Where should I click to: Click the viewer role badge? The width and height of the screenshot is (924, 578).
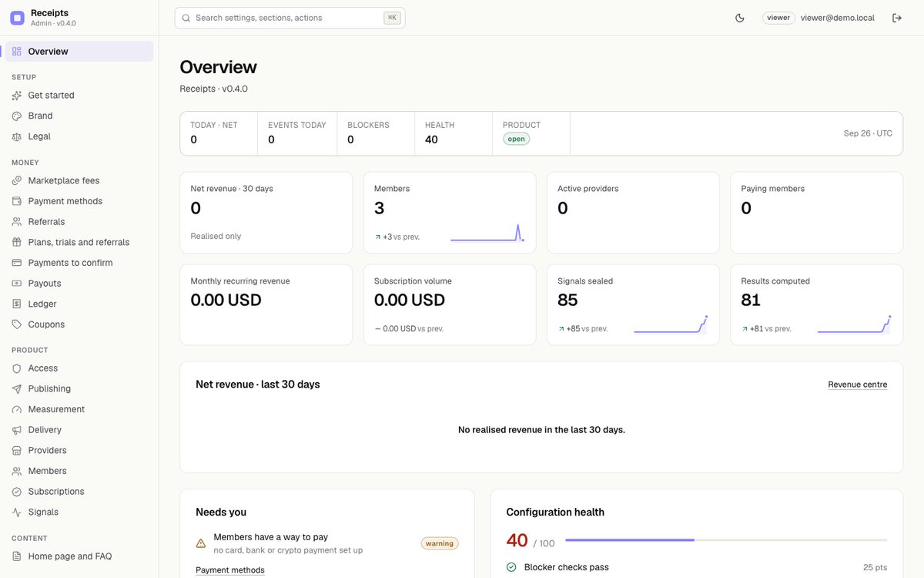pos(778,18)
